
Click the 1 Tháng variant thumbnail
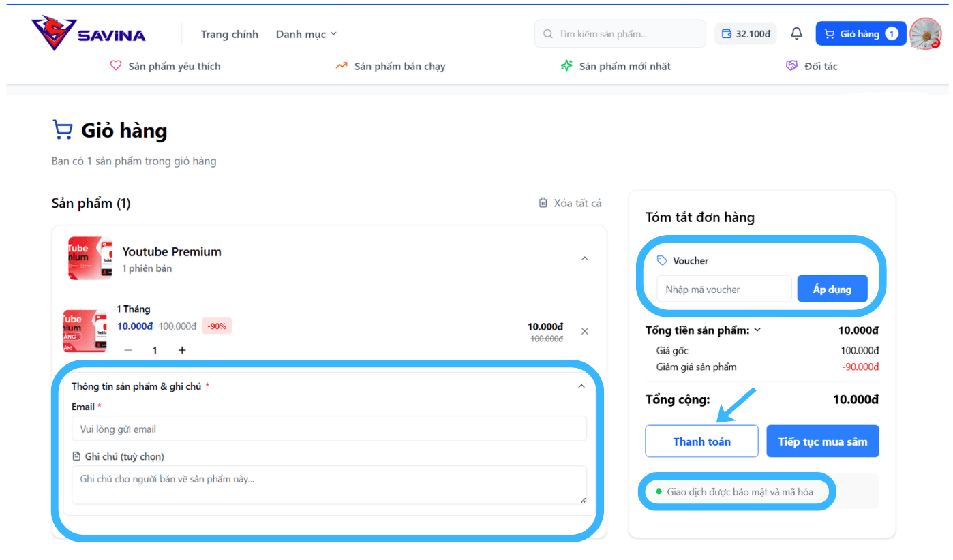click(x=85, y=331)
